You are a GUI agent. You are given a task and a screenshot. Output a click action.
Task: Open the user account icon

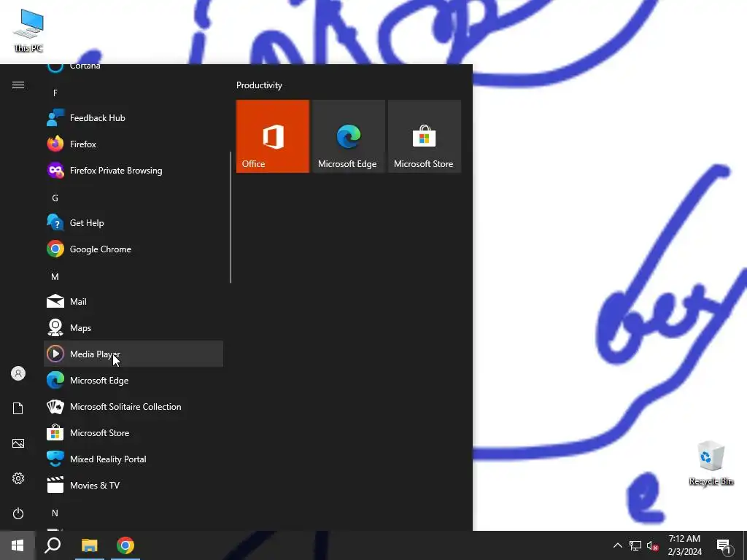click(18, 373)
